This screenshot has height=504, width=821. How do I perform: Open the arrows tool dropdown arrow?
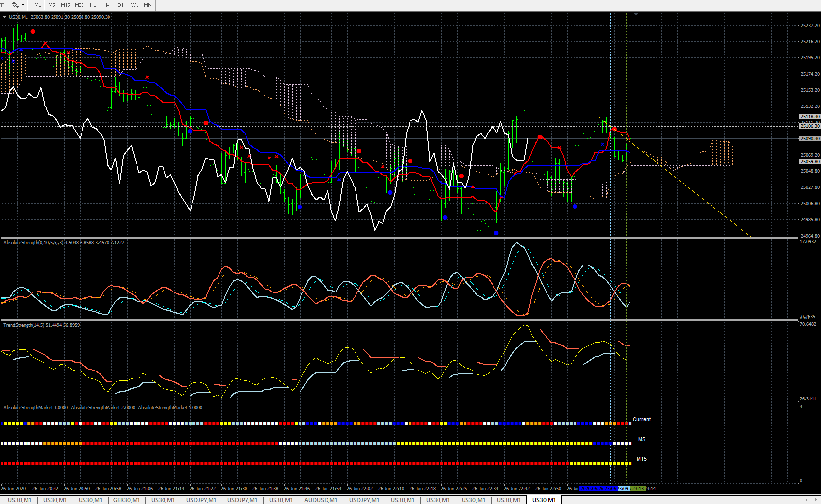23,5
